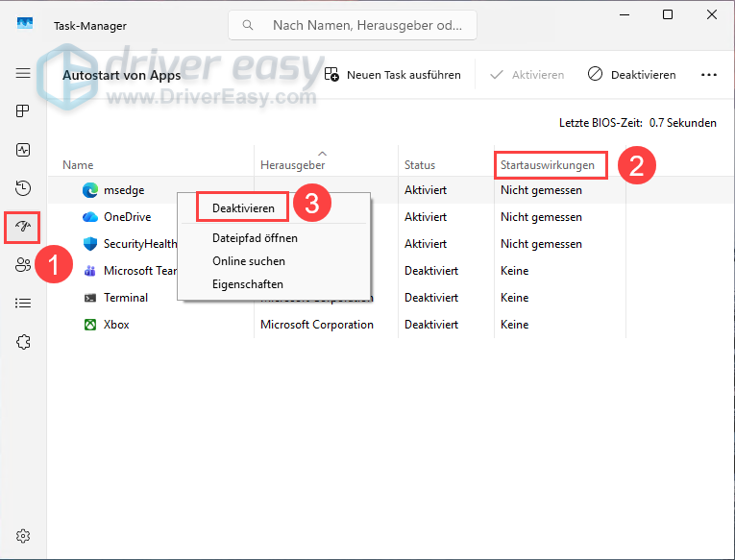Choose Dateipfad öffnen in context menu
Screen dimensions: 735x560
(x=255, y=238)
